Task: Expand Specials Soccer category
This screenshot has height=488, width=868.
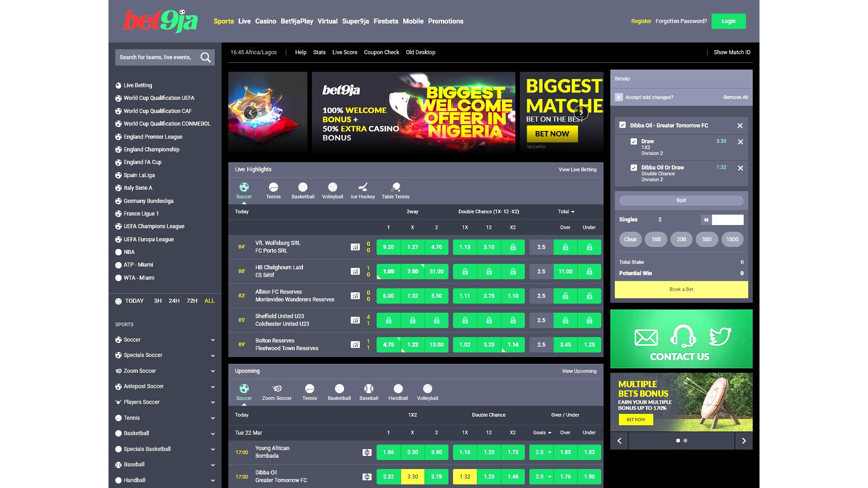Action: (x=213, y=356)
